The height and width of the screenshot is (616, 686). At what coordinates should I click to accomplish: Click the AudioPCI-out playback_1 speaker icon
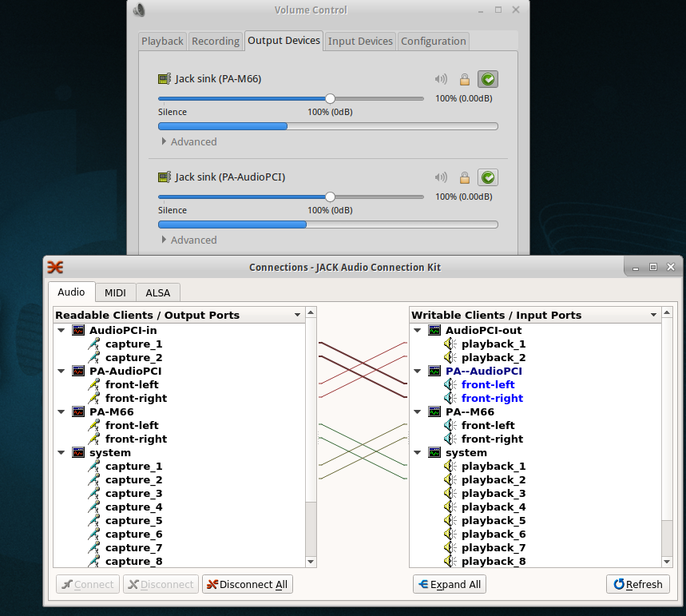(x=450, y=344)
